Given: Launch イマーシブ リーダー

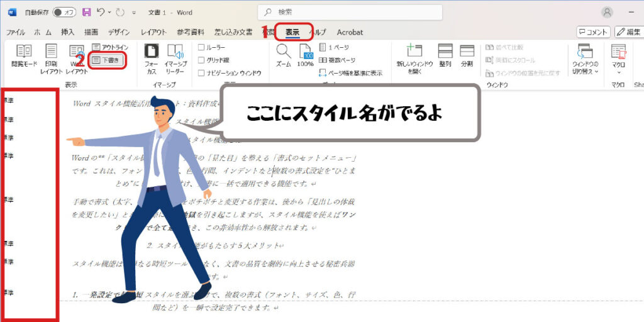Looking at the screenshot, I should coord(175,59).
